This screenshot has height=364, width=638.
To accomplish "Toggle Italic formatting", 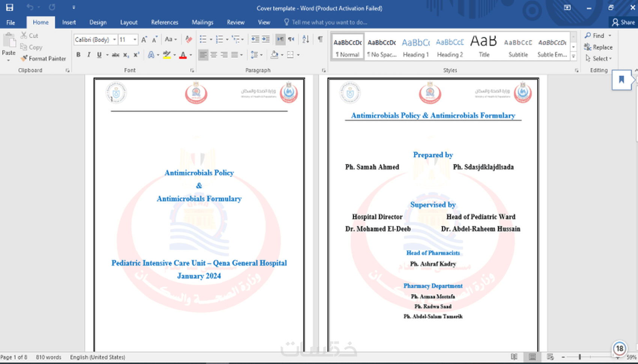I will pos(89,55).
